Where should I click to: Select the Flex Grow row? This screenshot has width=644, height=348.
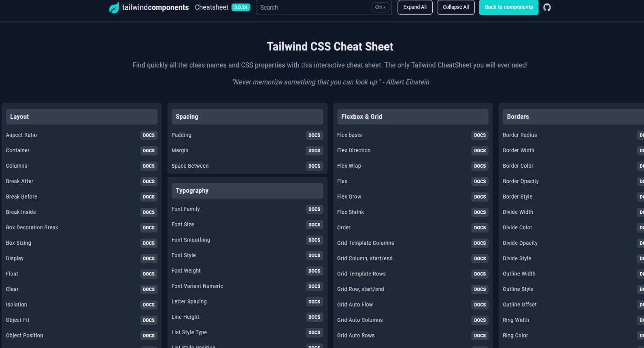pyautogui.click(x=413, y=197)
